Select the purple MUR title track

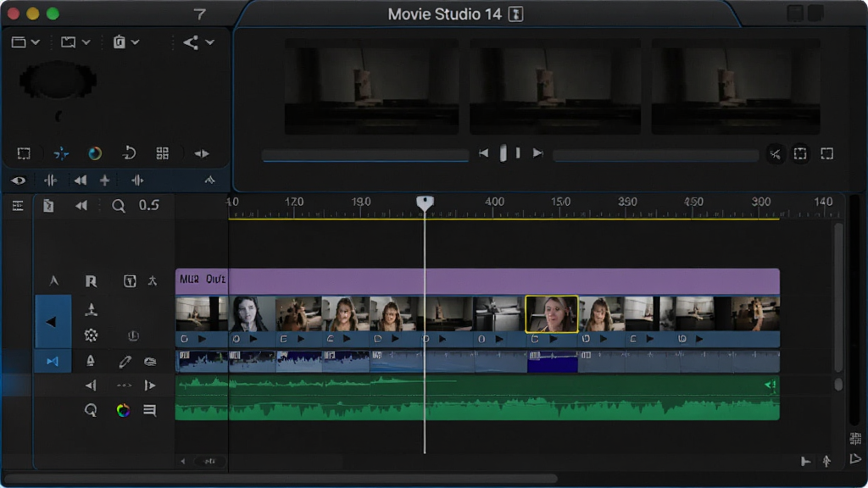[477, 281]
